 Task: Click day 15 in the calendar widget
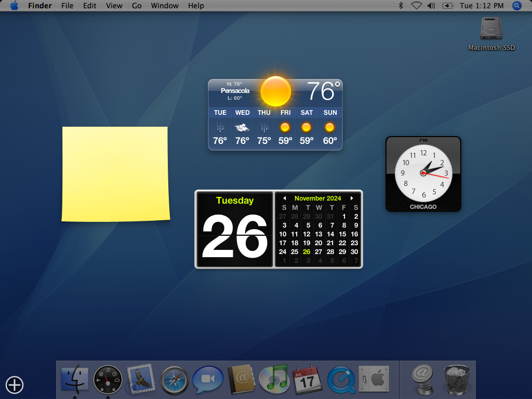click(x=342, y=234)
